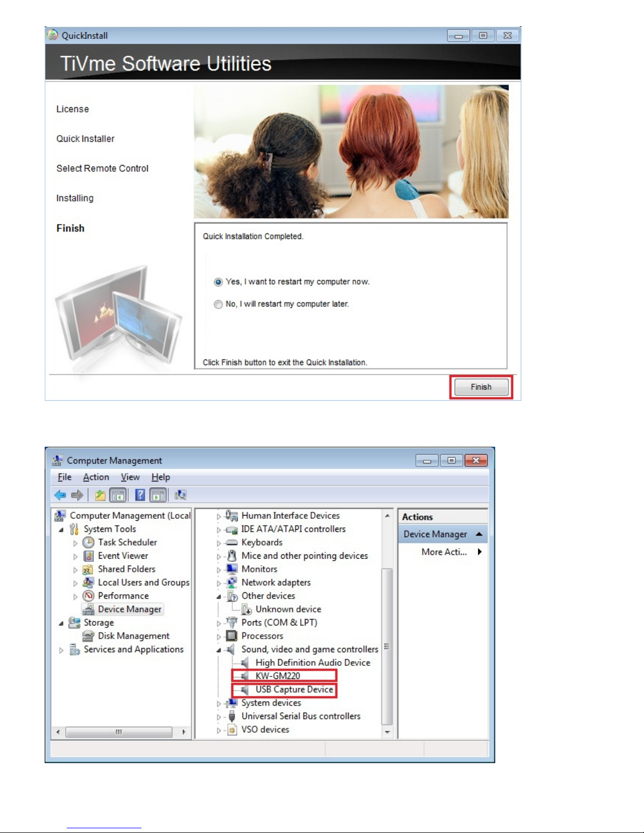Close the Computer Management window
Image resolution: width=644 pixels, height=833 pixels.
tap(476, 460)
